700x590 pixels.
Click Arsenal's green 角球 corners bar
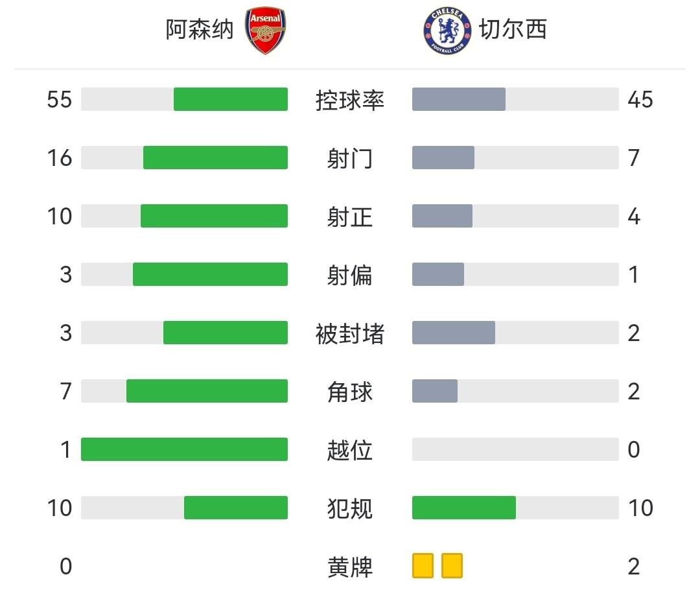[x=207, y=391]
